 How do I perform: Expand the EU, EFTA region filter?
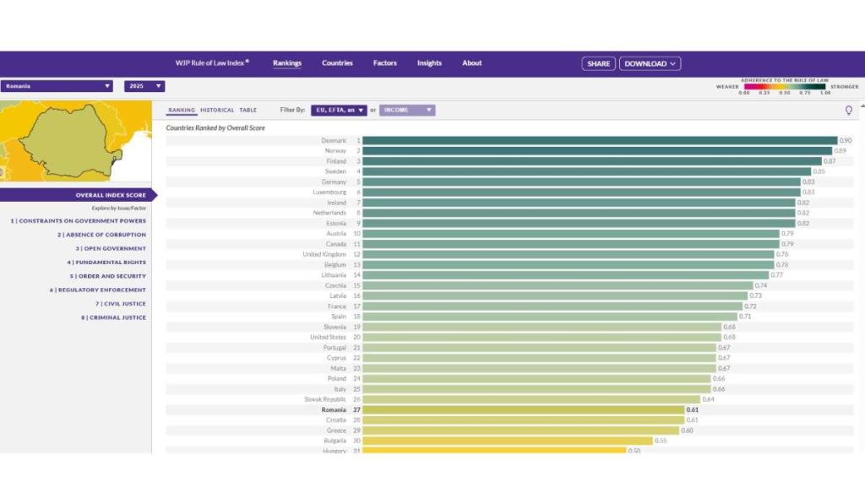pos(339,110)
